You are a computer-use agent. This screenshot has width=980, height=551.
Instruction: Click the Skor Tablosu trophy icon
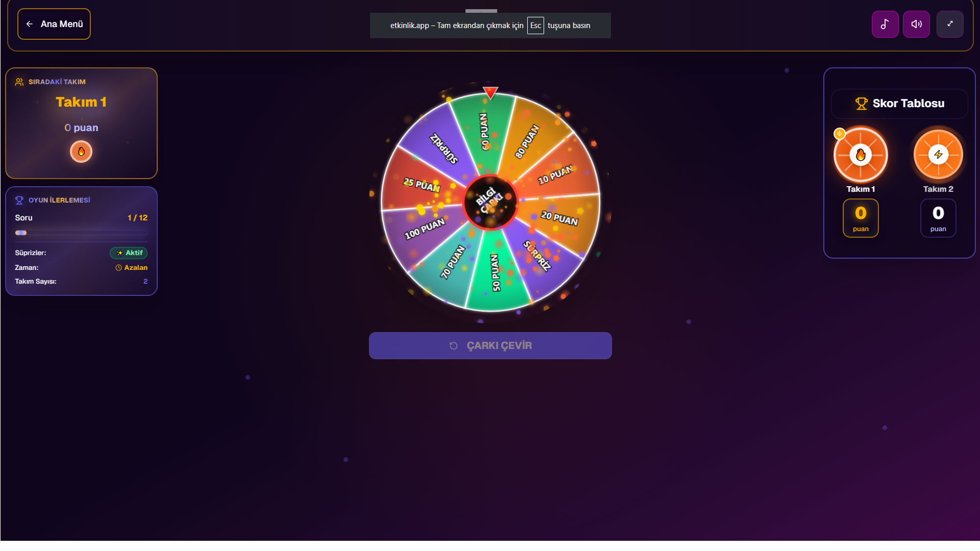point(861,104)
